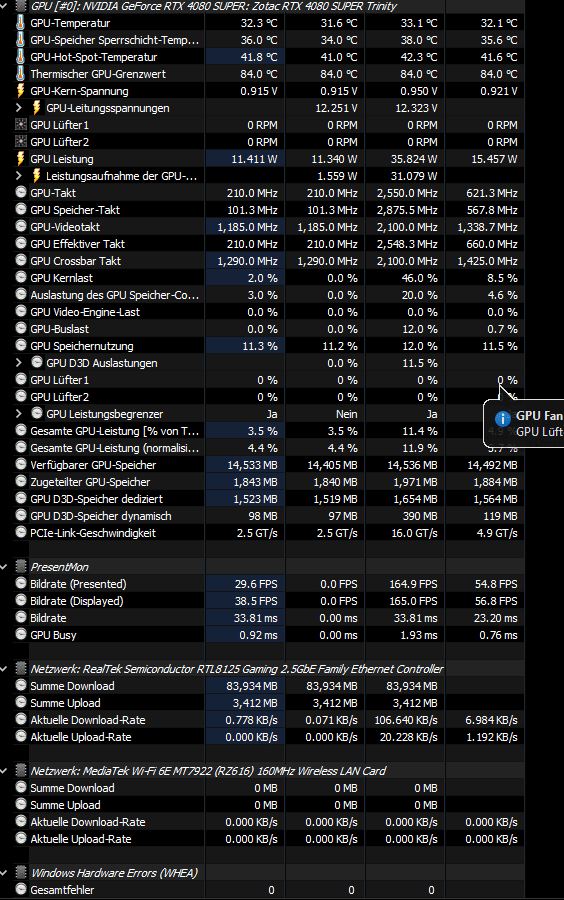Click the round icon beside GPU Kernlast
This screenshot has width=564, height=900.
click(x=21, y=277)
